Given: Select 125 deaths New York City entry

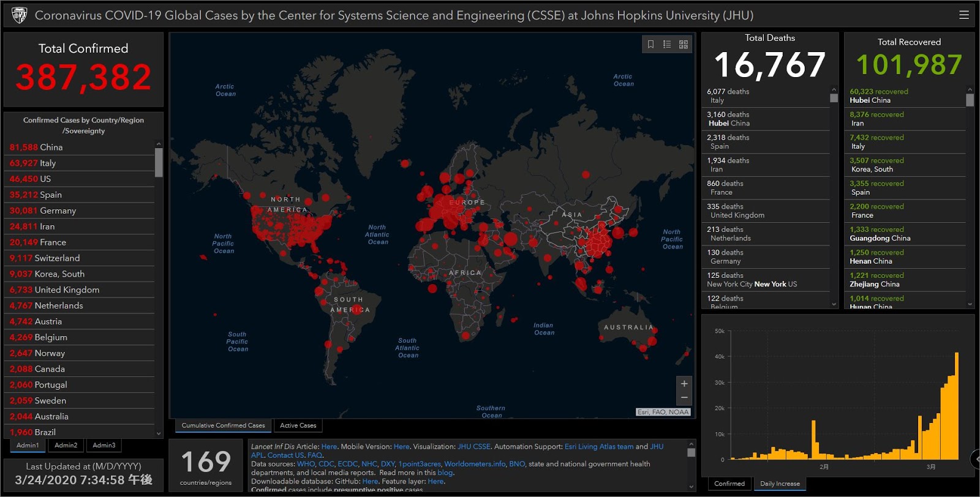Looking at the screenshot, I should tap(766, 280).
